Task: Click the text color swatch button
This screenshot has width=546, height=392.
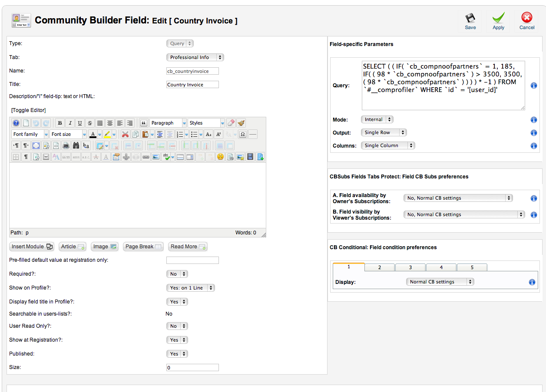Action: pyautogui.click(x=93, y=134)
